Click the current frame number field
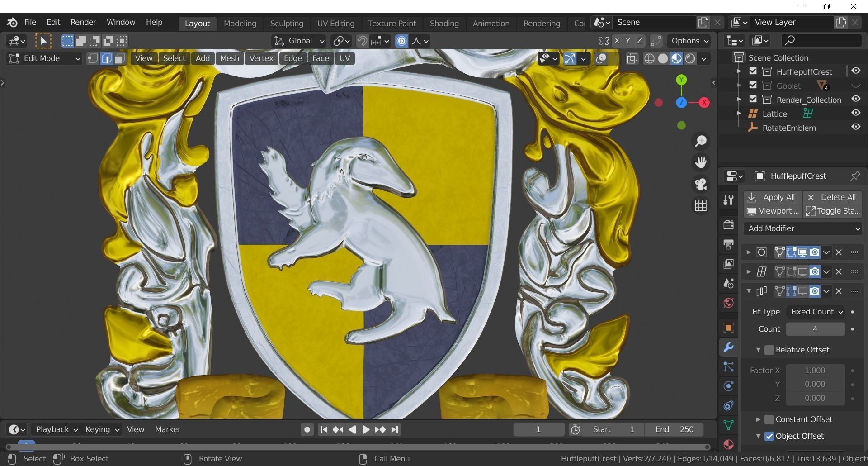This screenshot has height=466, width=868. click(x=538, y=429)
